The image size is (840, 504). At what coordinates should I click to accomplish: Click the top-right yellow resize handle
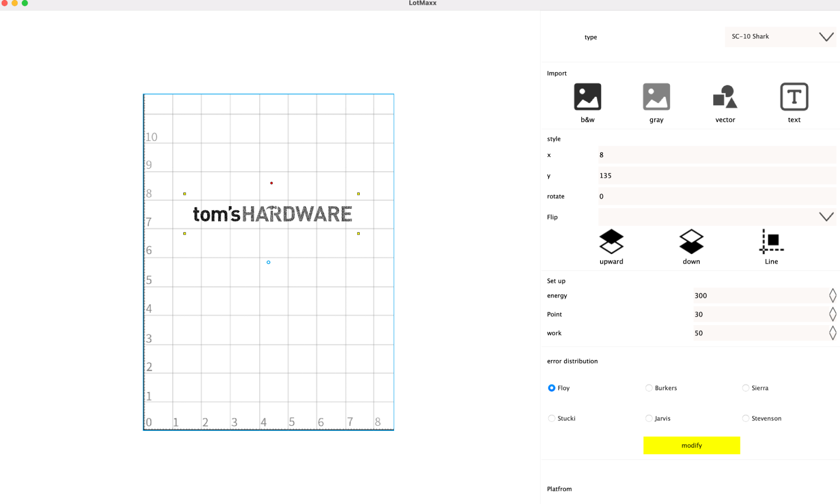point(358,194)
